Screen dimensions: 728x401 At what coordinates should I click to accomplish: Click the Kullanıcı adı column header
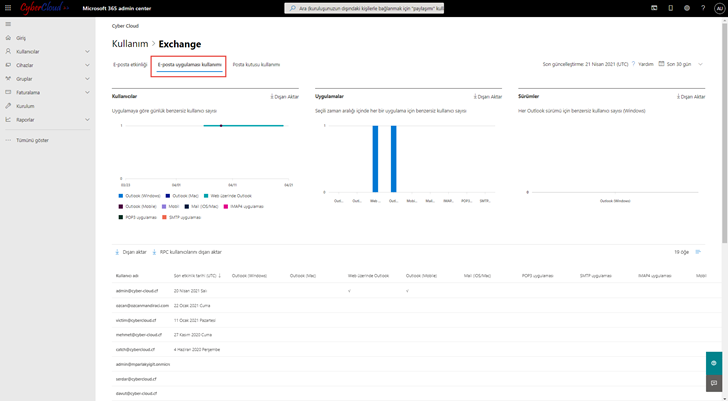(127, 276)
